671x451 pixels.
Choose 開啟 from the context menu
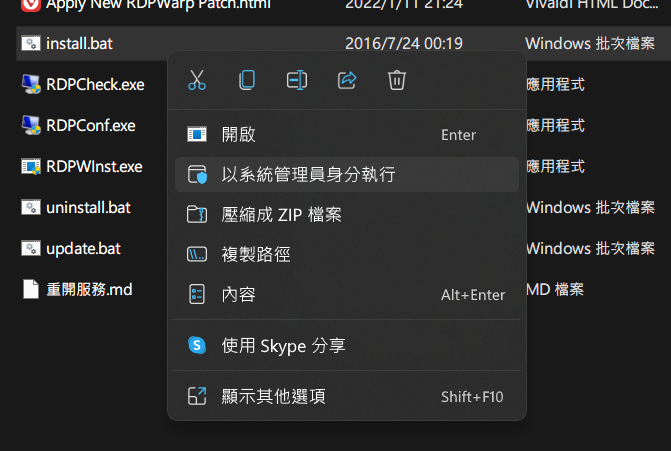(347, 134)
